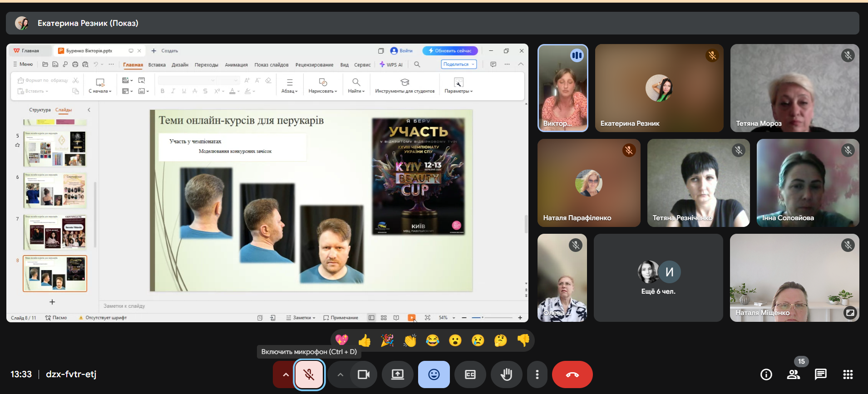
Task: Open the Переходы ribbon tab
Action: 207,64
